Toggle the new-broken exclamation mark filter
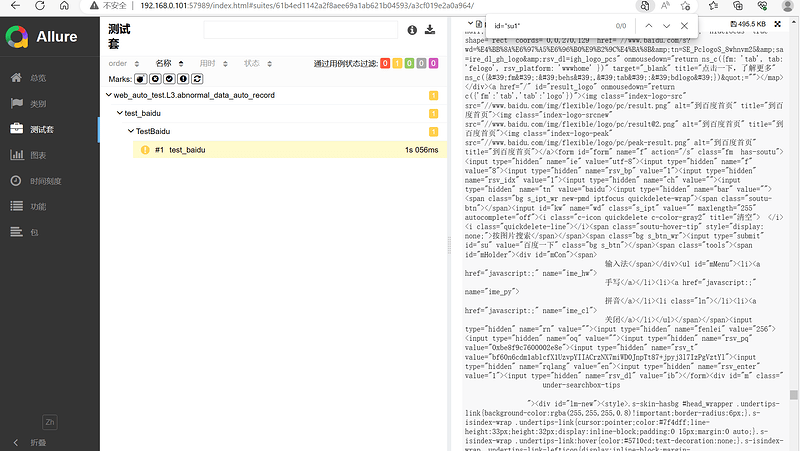The image size is (800, 451). (183, 79)
